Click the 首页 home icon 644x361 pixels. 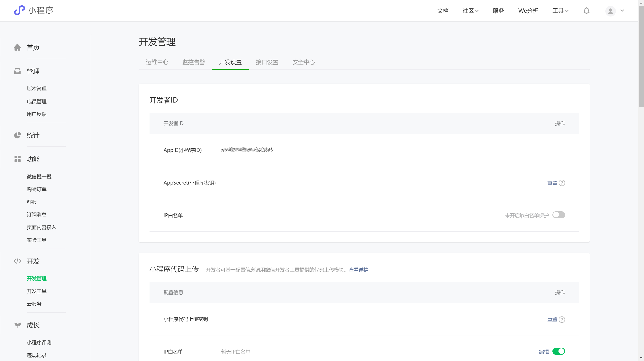tap(17, 47)
